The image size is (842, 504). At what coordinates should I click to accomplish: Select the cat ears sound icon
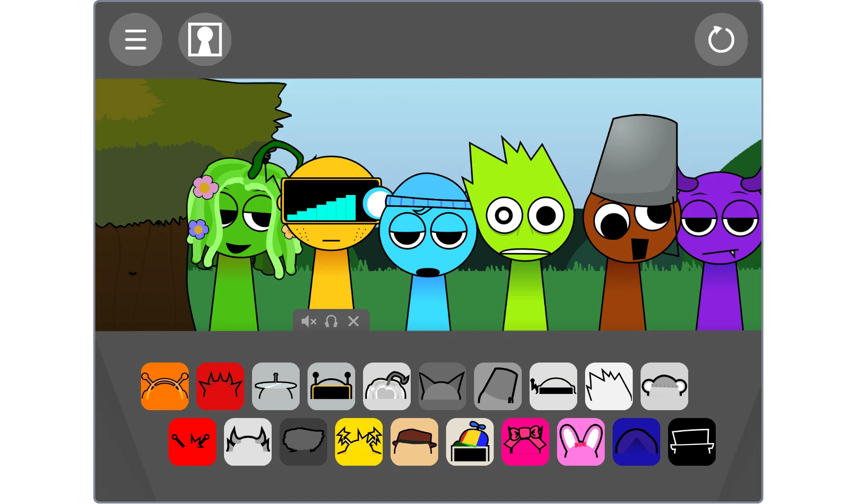pos(442,386)
